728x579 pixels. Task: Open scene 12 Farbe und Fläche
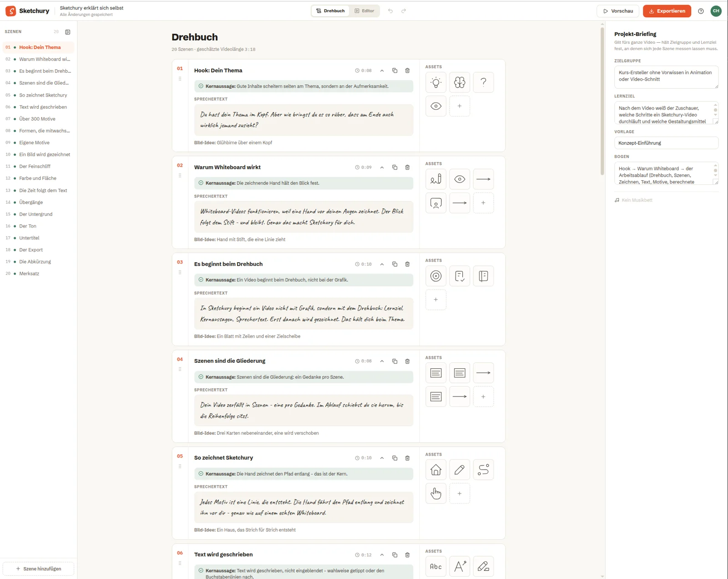pos(38,178)
